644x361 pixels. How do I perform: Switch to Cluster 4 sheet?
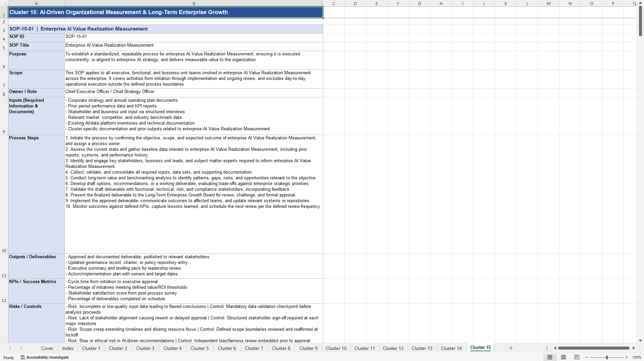click(x=172, y=348)
